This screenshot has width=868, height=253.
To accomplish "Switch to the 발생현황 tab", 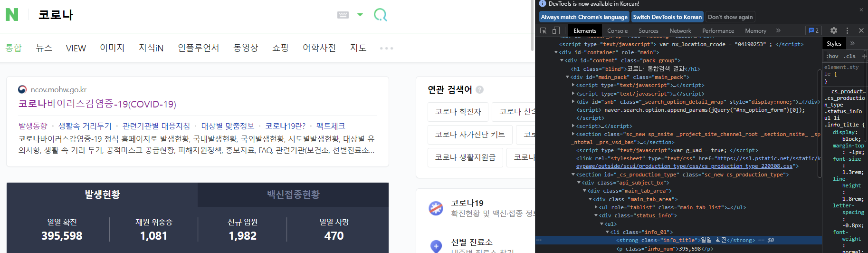I will 102,195.
